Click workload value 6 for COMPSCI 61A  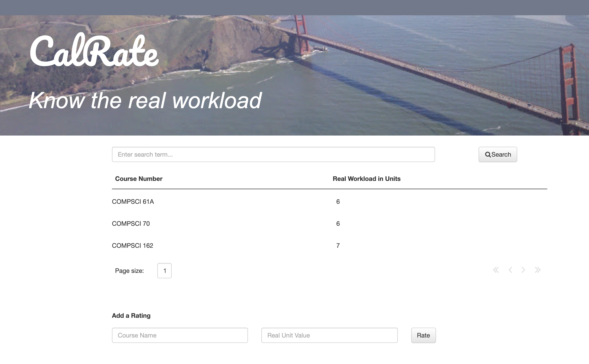pos(338,202)
